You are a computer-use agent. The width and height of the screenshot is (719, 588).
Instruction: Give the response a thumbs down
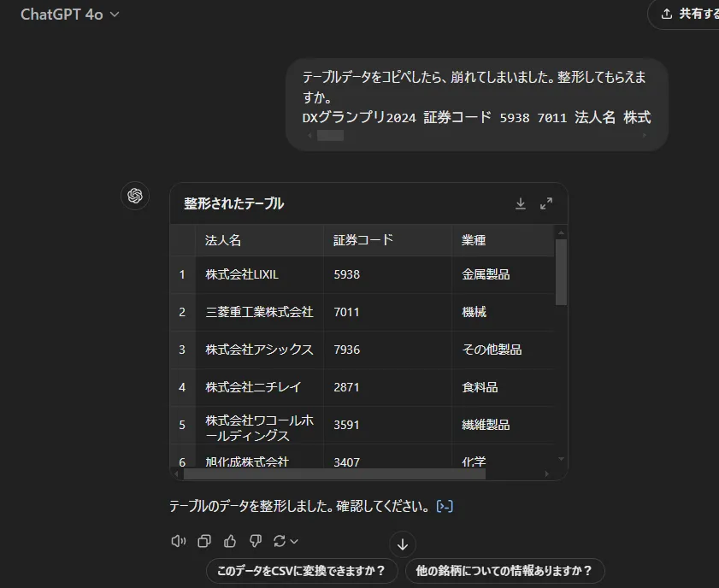(x=256, y=541)
